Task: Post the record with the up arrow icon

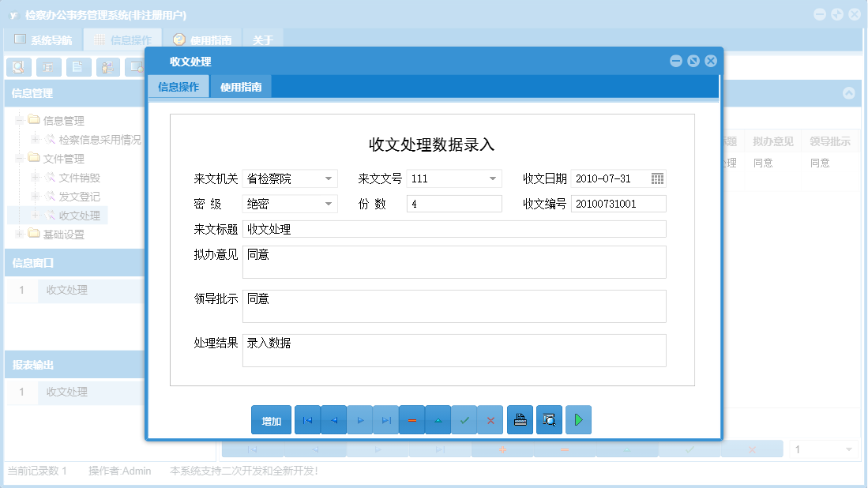Action: (438, 419)
